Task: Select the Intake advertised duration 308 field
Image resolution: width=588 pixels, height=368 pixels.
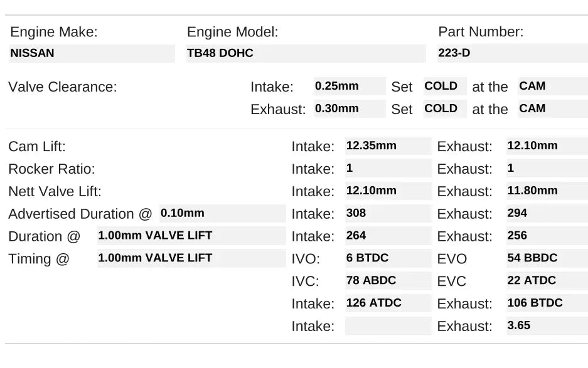Action: pyautogui.click(x=388, y=214)
